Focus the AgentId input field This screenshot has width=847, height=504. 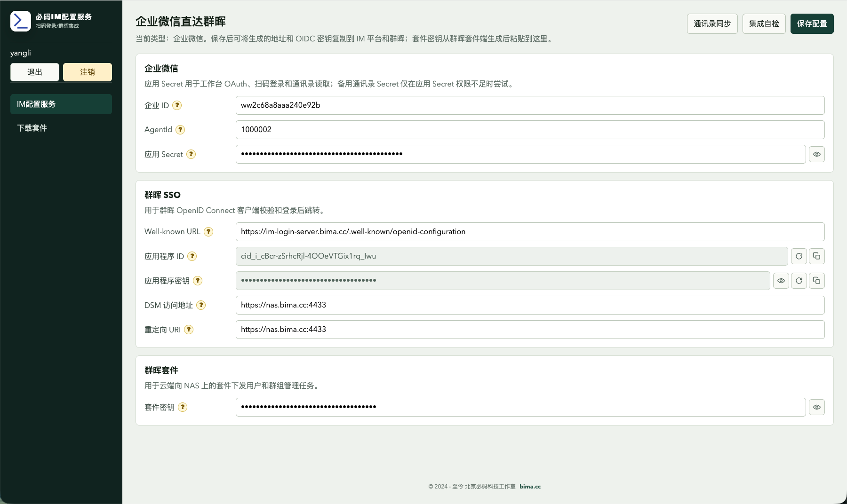530,130
